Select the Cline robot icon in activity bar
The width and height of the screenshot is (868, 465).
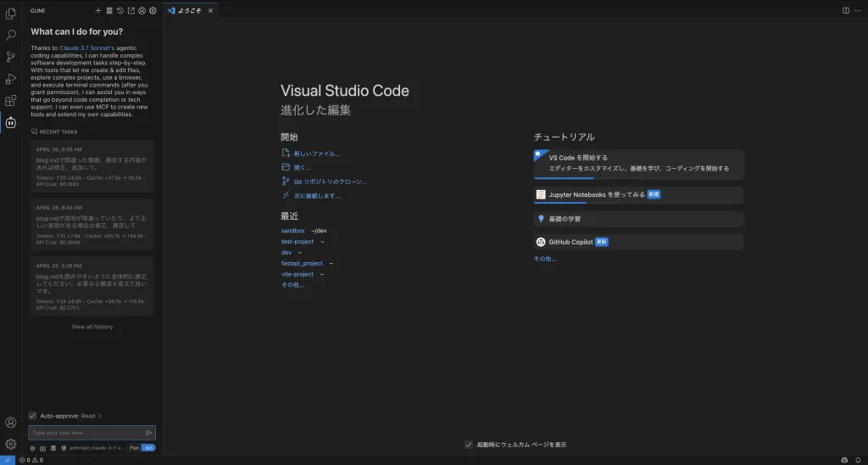tap(10, 122)
